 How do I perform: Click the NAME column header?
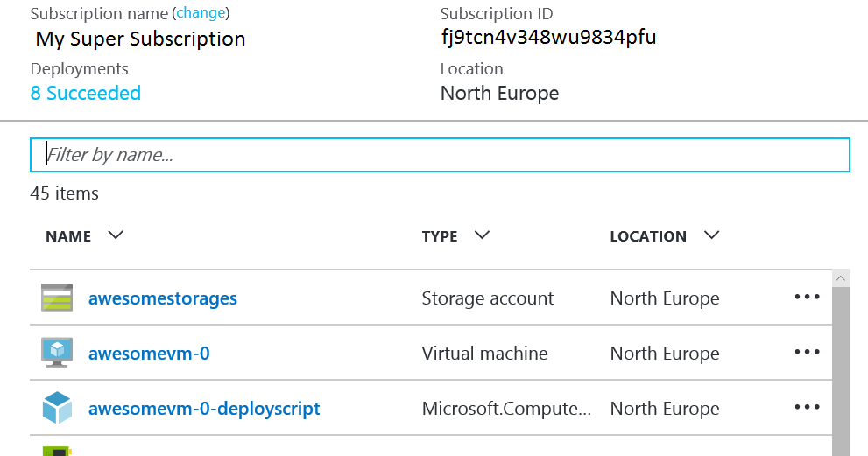pos(68,236)
